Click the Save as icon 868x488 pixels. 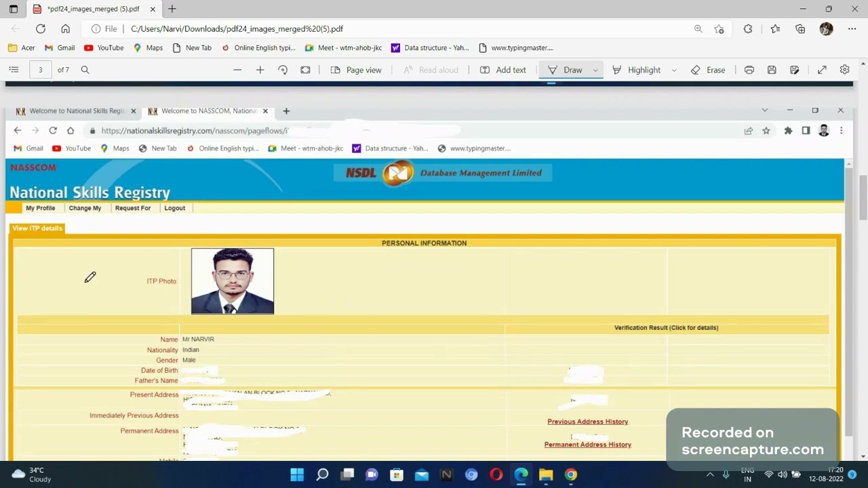tap(795, 70)
